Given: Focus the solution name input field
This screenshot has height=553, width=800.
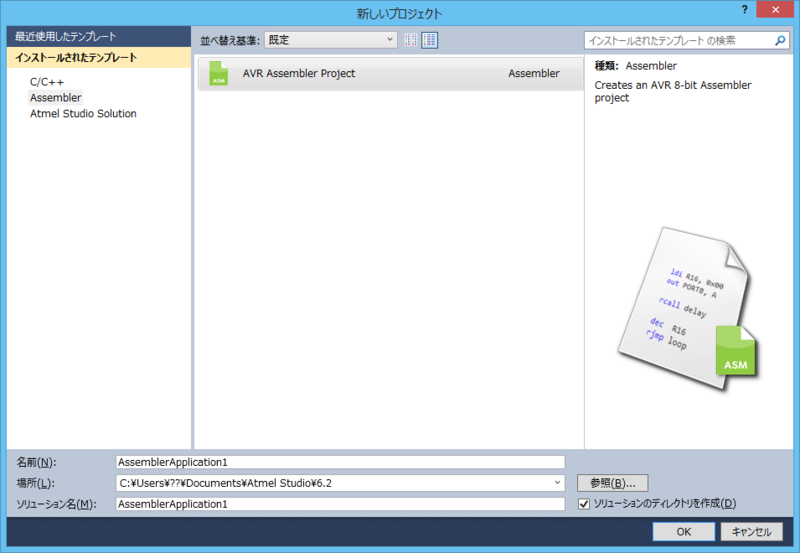Looking at the screenshot, I should point(340,504).
